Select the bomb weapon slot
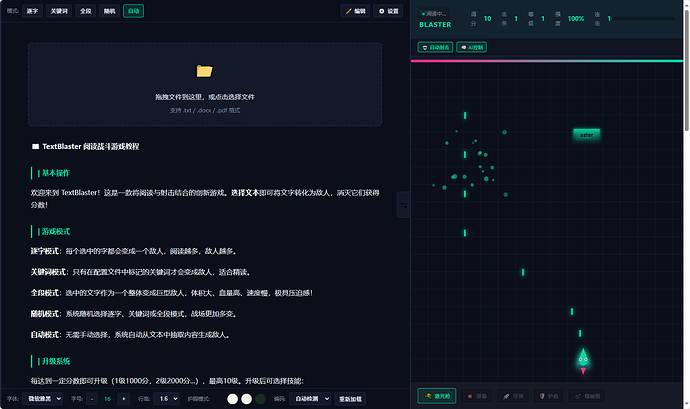 [x=477, y=396]
